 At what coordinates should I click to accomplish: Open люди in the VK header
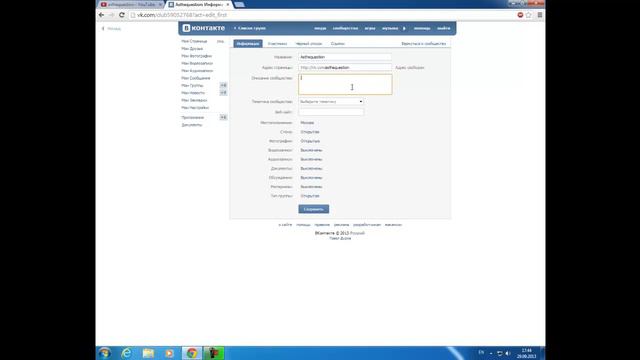pyautogui.click(x=320, y=28)
